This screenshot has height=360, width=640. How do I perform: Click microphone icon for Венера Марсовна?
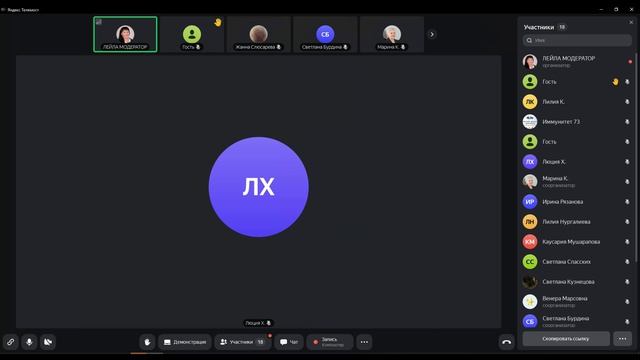[627, 302]
